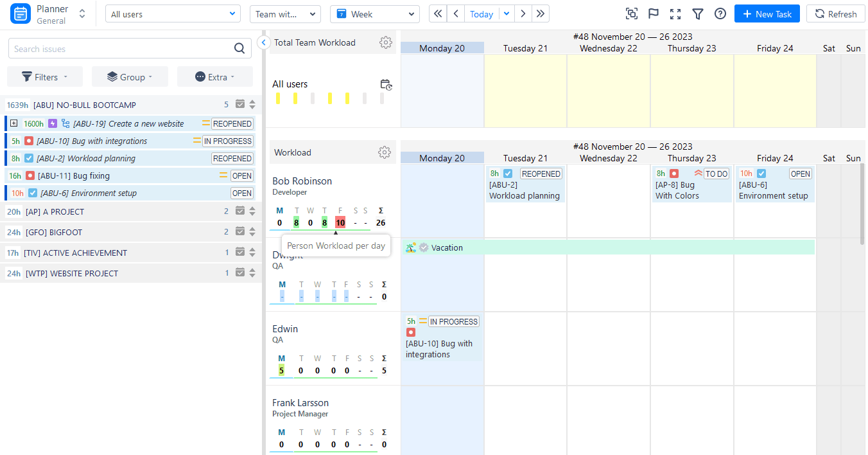Open the Workload panel settings gear
Image resolution: width=868 pixels, height=455 pixels.
[x=384, y=152]
